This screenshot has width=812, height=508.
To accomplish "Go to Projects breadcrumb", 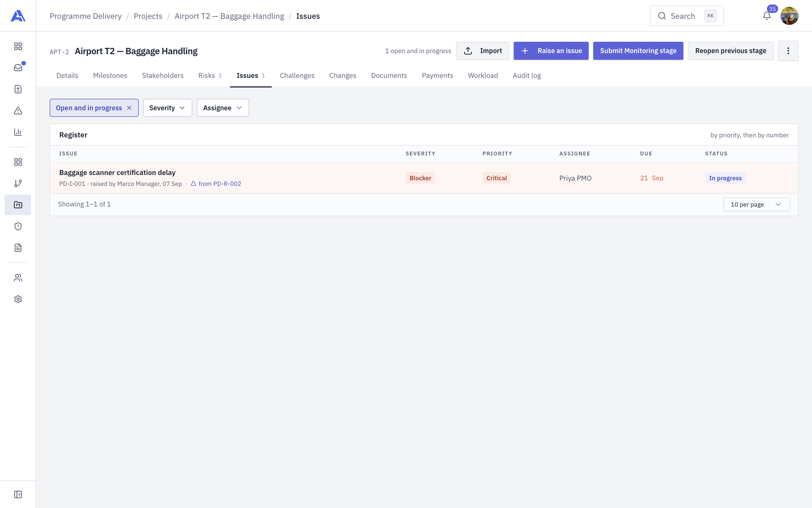I will click(x=148, y=16).
